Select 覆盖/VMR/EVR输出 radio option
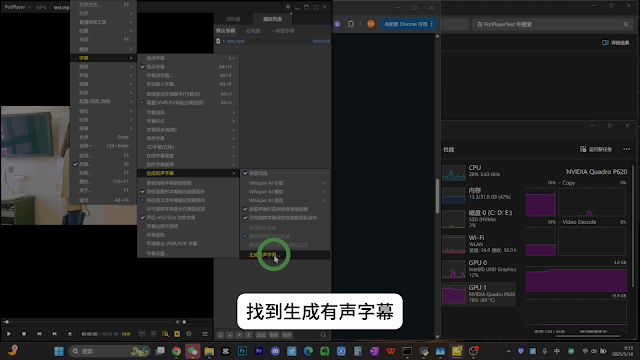Screen dimensions: 640x360 tap(188, 102)
